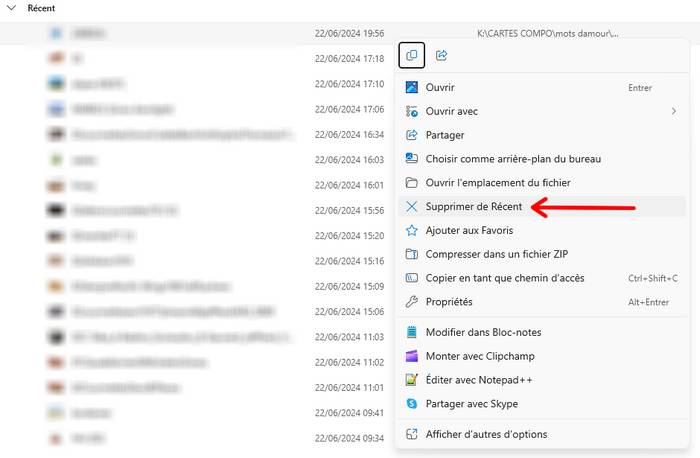Click the Récent section heading
The height and width of the screenshot is (458, 700).
(41, 8)
